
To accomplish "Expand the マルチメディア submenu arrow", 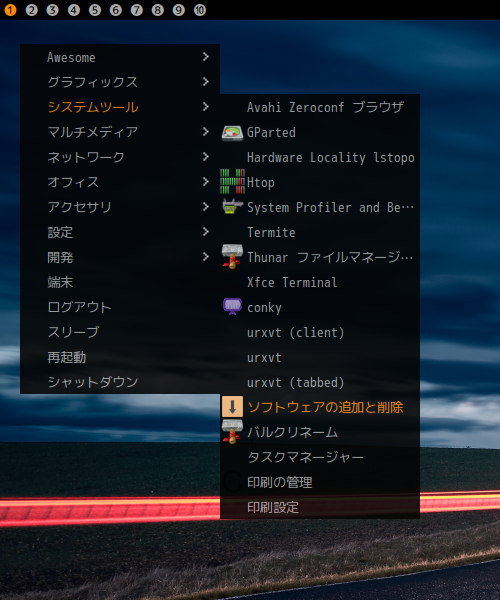I will click(206, 132).
